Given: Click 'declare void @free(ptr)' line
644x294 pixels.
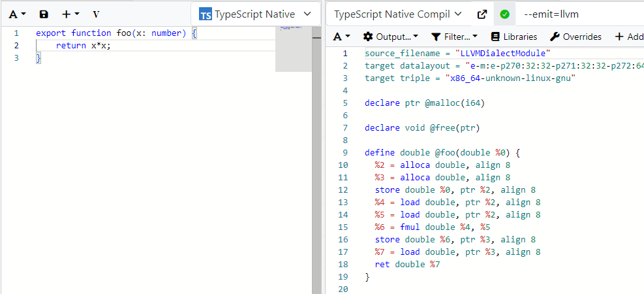Looking at the screenshot, I should (x=422, y=127).
